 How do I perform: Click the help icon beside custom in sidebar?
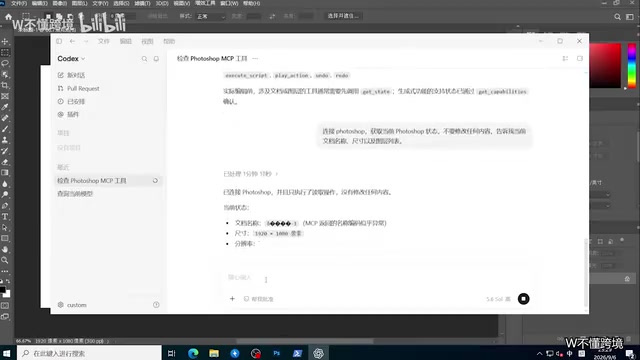156,305
